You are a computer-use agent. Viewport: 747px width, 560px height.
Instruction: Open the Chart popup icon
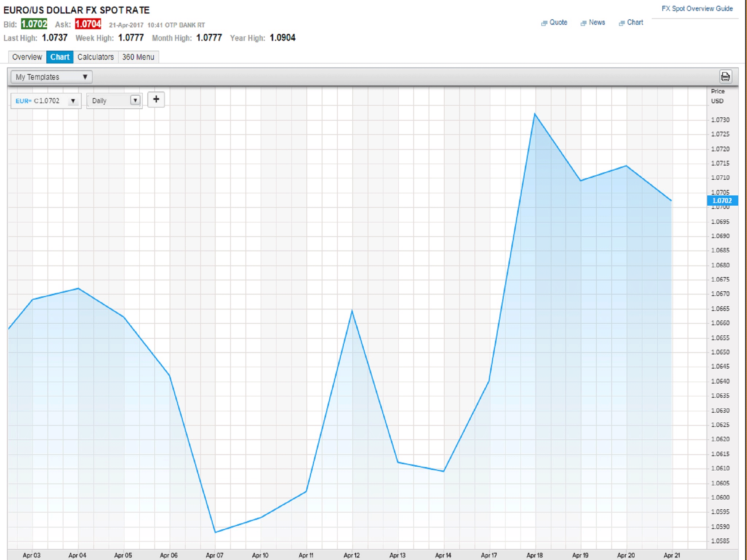pyautogui.click(x=622, y=23)
